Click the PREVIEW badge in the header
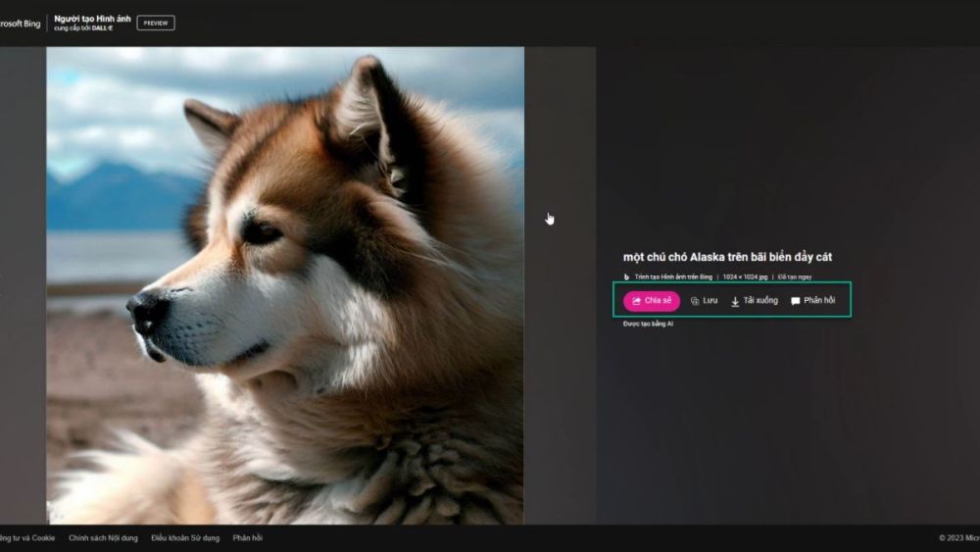980x552 pixels. (x=156, y=24)
